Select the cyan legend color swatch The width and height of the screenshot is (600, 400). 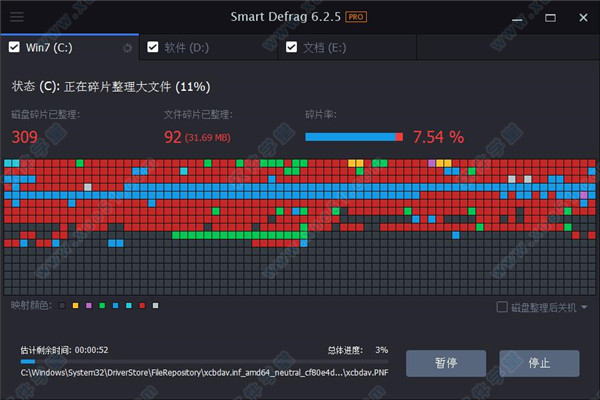pos(129,305)
